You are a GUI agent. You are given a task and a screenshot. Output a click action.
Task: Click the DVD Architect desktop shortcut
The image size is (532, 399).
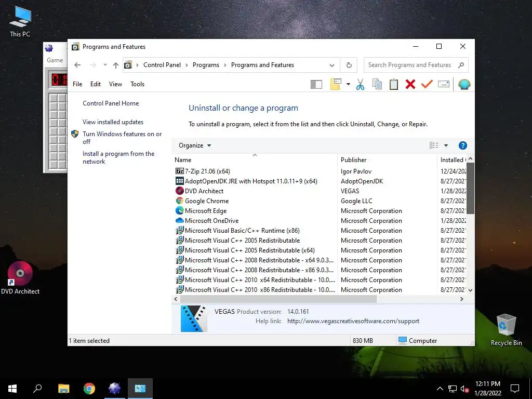[20, 277]
